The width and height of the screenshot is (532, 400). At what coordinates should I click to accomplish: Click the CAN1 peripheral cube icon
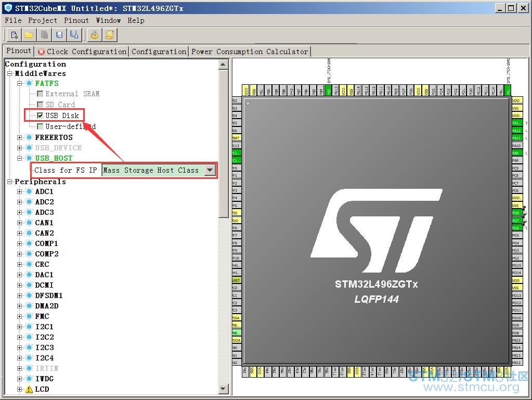[29, 223]
